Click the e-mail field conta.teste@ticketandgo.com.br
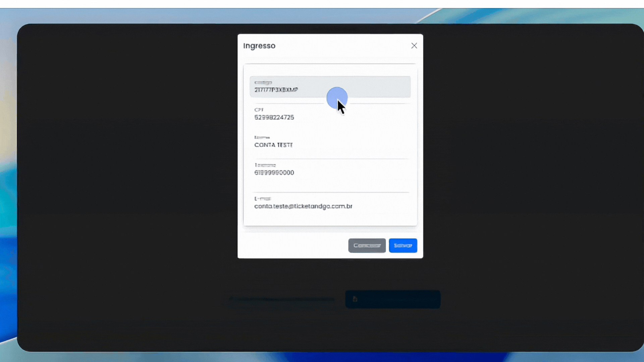The width and height of the screenshot is (644, 362). [x=330, y=203]
